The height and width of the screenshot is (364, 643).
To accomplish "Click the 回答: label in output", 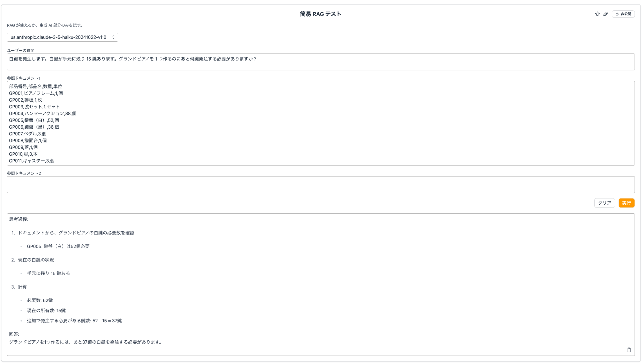I will pos(14,334).
